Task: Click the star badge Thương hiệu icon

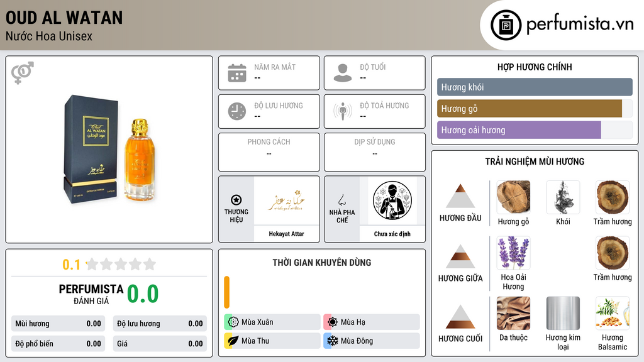Action: 236,200
